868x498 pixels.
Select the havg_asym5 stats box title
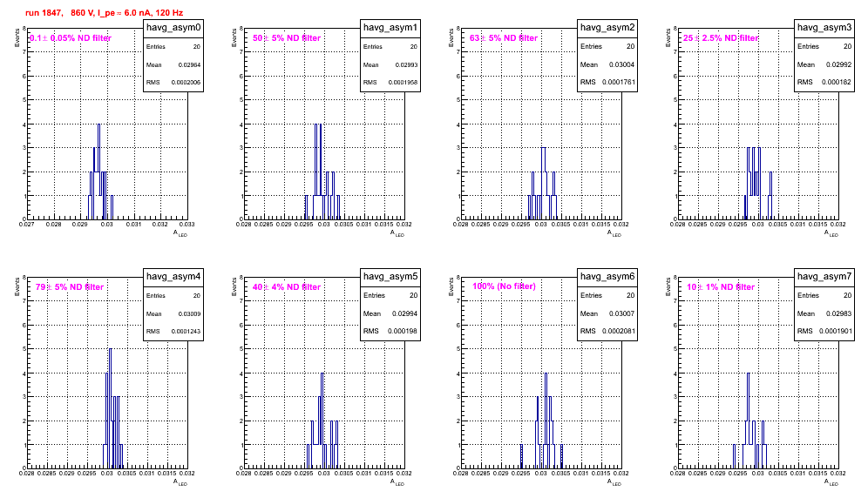(x=390, y=276)
